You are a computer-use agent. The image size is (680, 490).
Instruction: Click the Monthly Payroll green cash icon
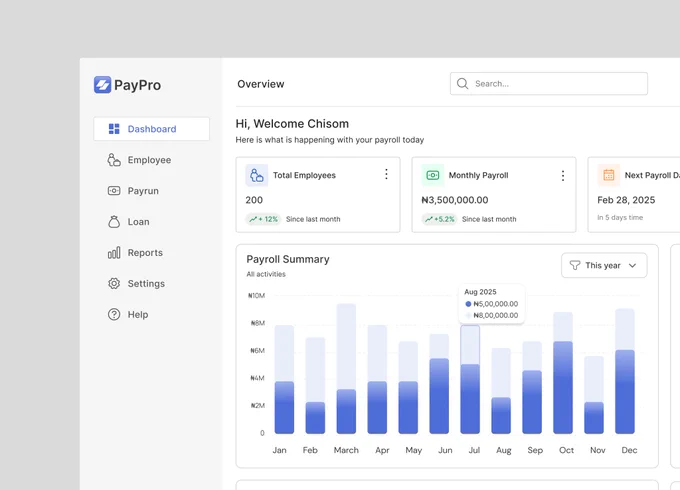[433, 175]
